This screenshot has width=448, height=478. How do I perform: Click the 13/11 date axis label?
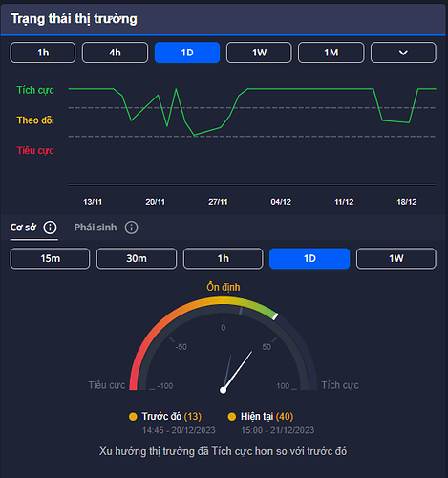(93, 202)
